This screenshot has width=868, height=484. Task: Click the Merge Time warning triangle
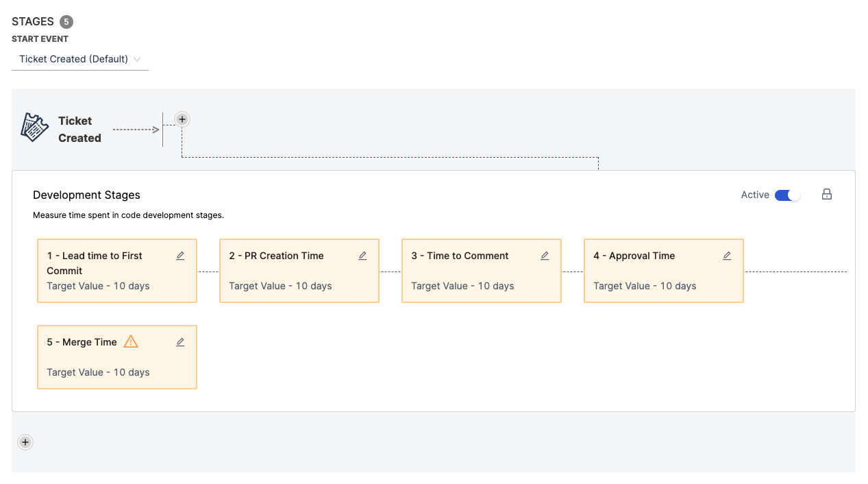point(131,341)
